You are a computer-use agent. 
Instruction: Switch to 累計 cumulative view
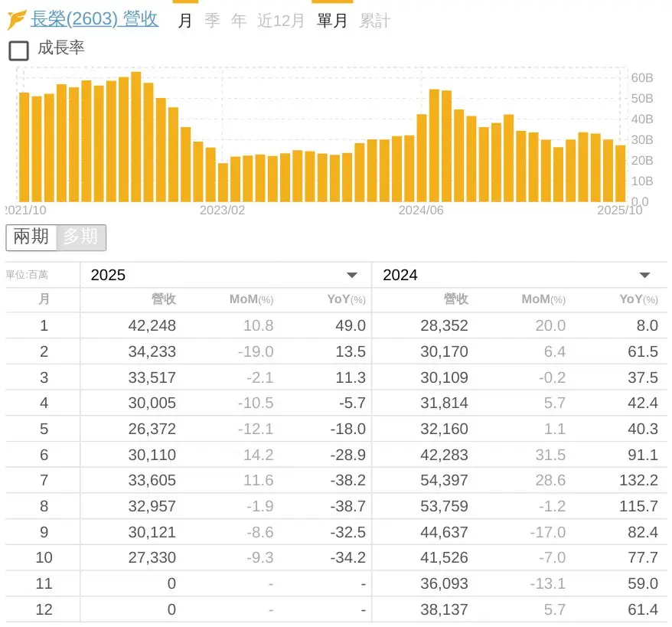coord(375,21)
